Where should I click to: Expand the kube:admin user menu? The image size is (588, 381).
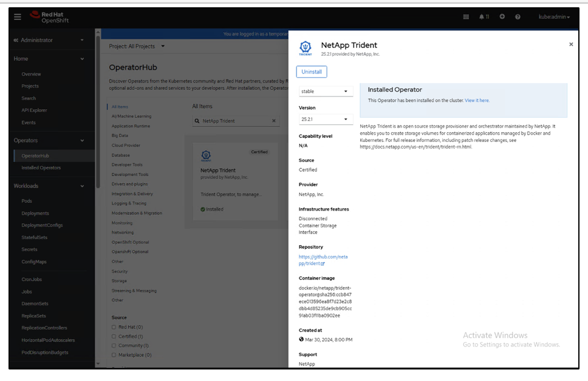tap(554, 17)
